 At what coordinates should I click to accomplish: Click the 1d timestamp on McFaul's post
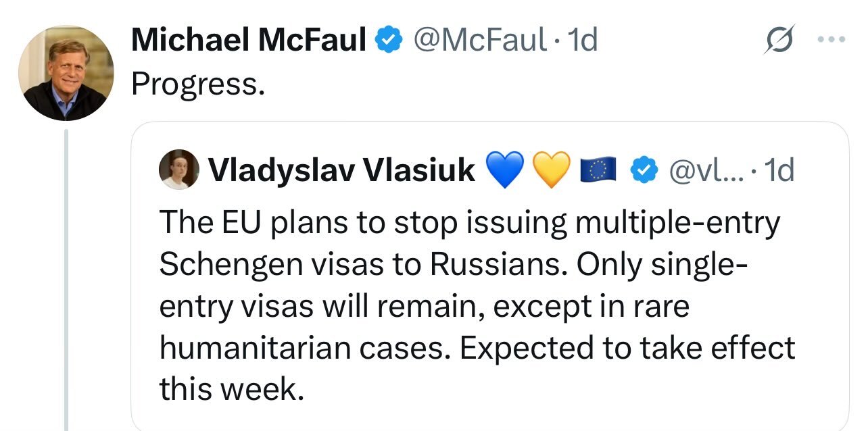pyautogui.click(x=583, y=41)
